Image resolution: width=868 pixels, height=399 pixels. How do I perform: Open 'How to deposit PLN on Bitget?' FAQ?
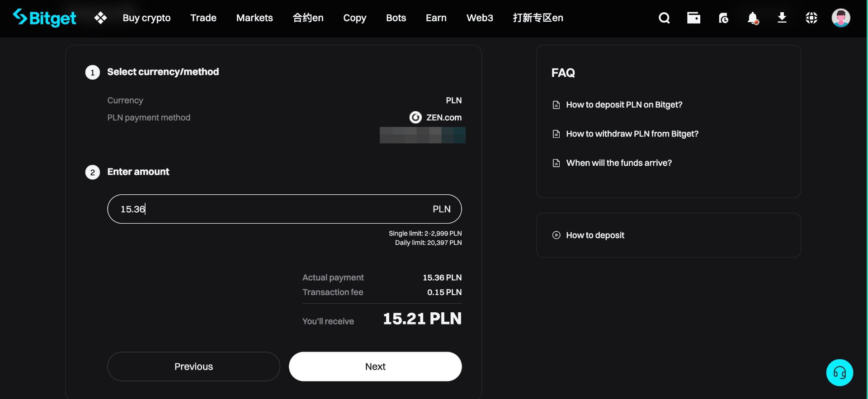click(624, 105)
